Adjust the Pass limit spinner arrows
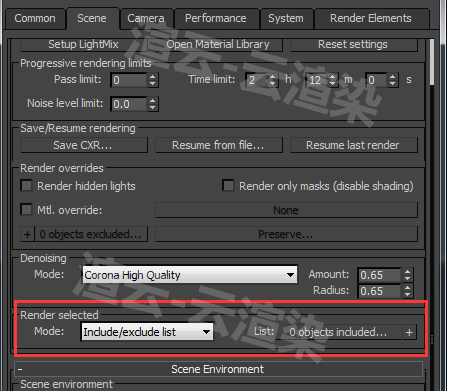This screenshot has height=391, width=452. tap(153, 80)
